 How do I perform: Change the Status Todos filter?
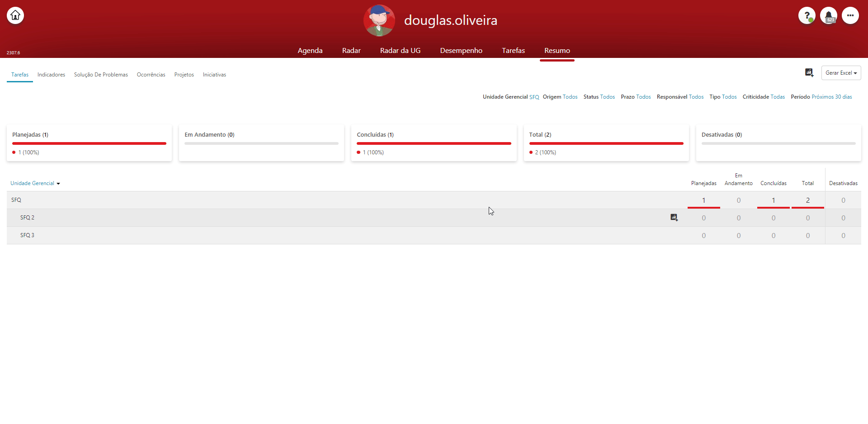pyautogui.click(x=607, y=97)
